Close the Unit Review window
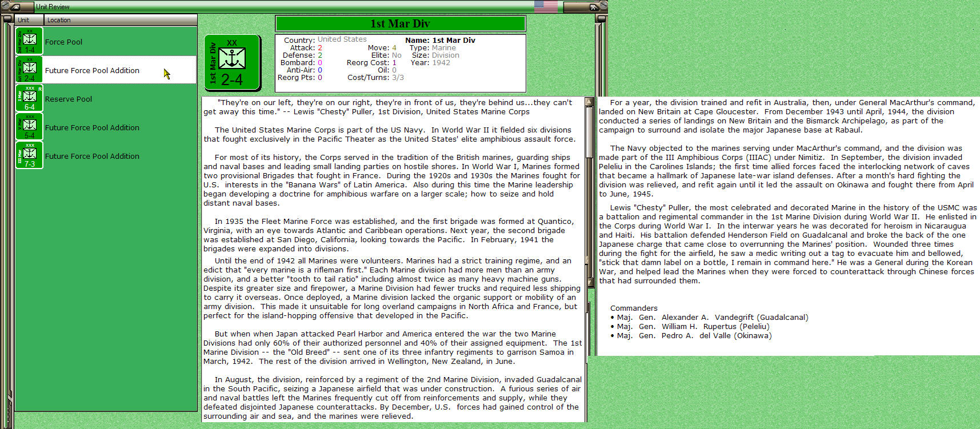Image resolution: width=980 pixels, height=429 pixels. (593, 7)
